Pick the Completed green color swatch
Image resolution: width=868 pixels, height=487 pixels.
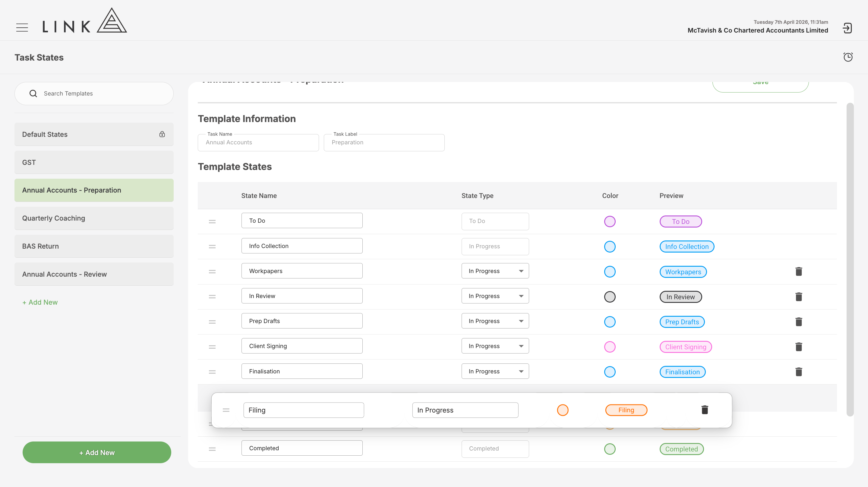pyautogui.click(x=610, y=449)
